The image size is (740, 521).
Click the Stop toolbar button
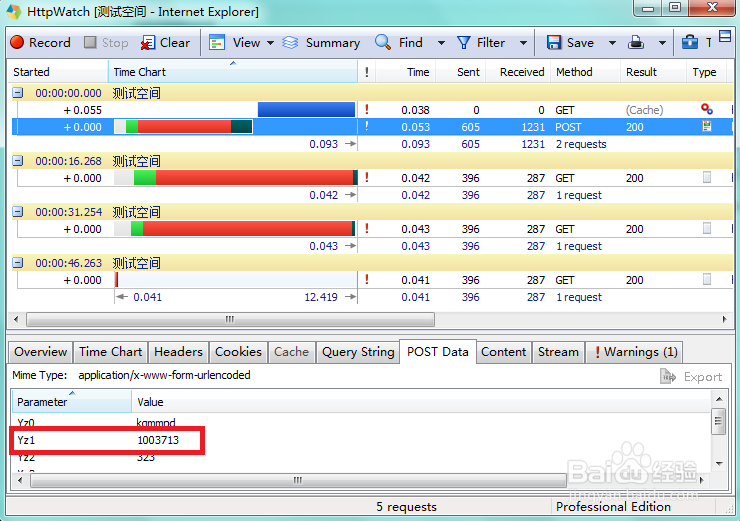(106, 42)
